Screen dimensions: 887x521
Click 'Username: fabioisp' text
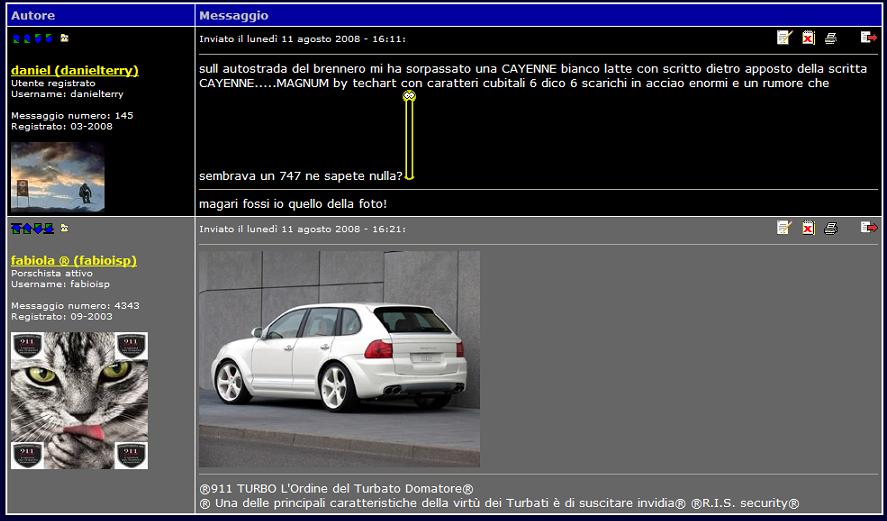point(61,284)
